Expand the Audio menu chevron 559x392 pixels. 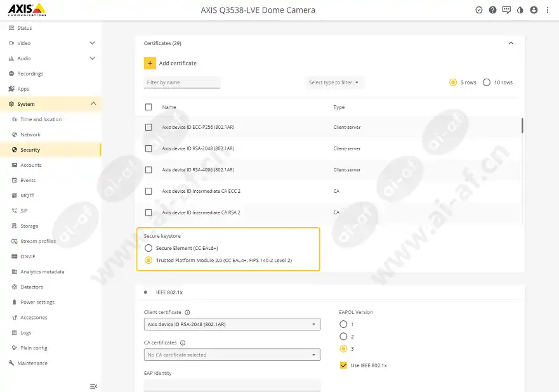tap(93, 58)
